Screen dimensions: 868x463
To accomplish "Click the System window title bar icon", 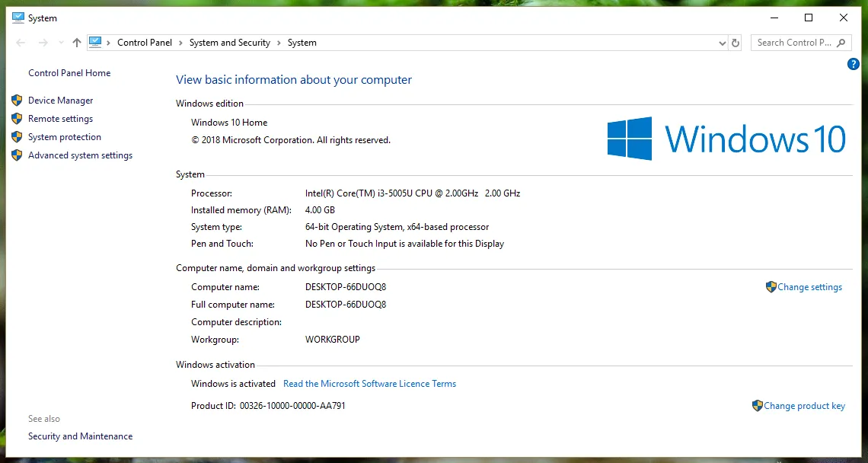I will [x=18, y=18].
